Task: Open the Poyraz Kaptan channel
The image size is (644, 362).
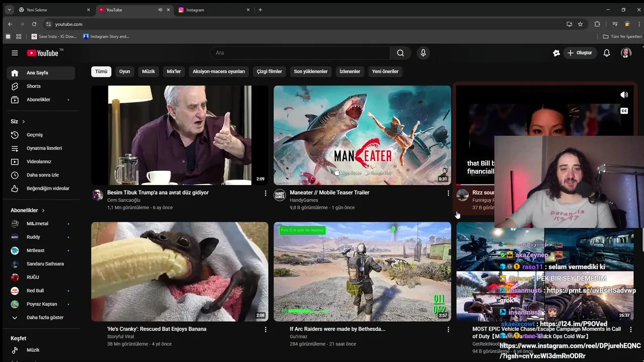Action: pyautogui.click(x=41, y=304)
